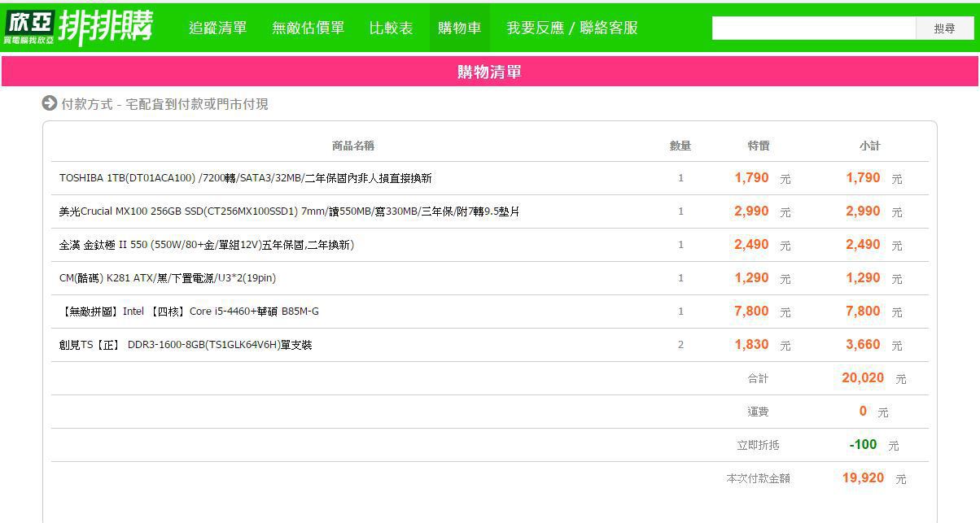Select the 購物車 menu item
980x523 pixels.
[x=460, y=28]
